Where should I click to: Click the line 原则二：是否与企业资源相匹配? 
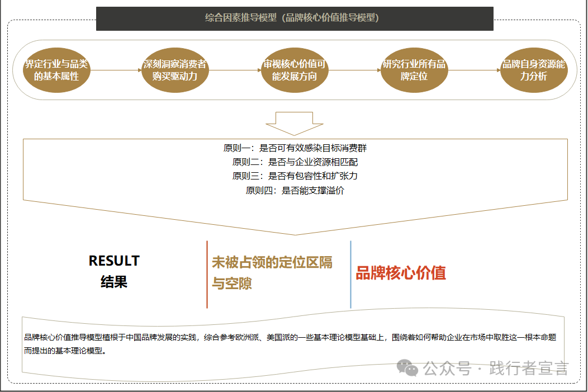[x=295, y=162]
